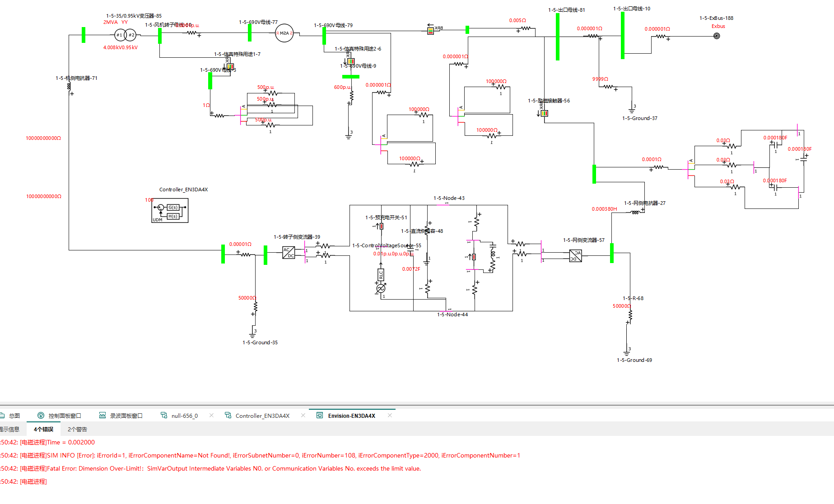This screenshot has height=504, width=834.
Task: Close the null-656_0 tab
Action: [x=211, y=416]
